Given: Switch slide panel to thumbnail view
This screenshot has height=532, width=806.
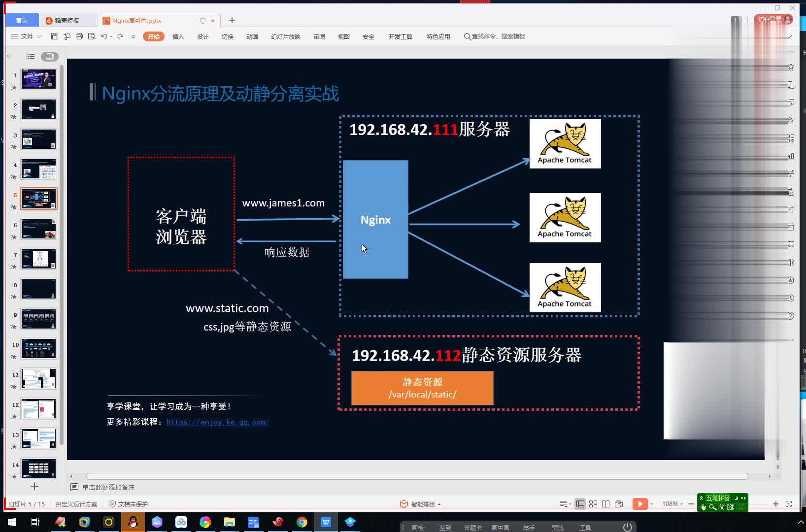Looking at the screenshot, I should tap(49, 56).
